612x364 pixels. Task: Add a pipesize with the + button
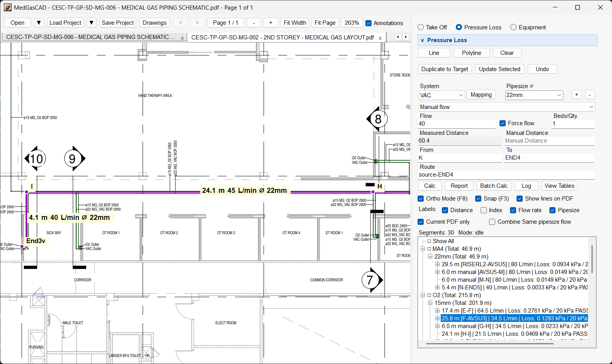(576, 95)
